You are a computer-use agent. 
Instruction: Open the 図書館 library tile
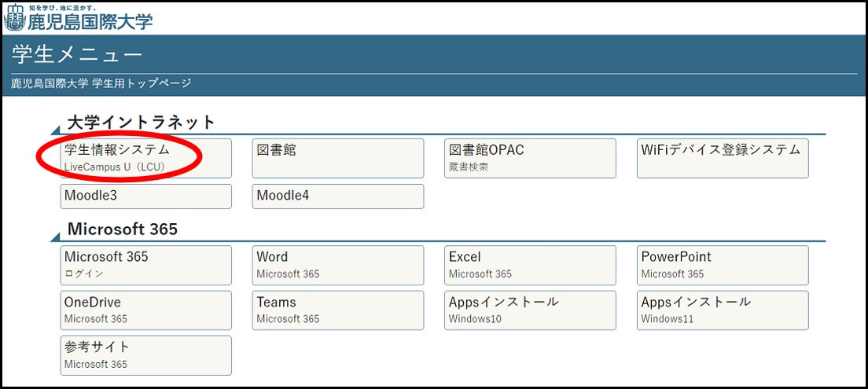337,158
